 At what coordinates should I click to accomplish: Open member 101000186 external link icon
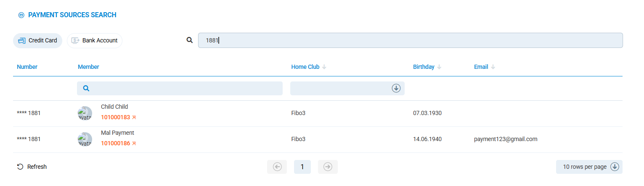134,144
